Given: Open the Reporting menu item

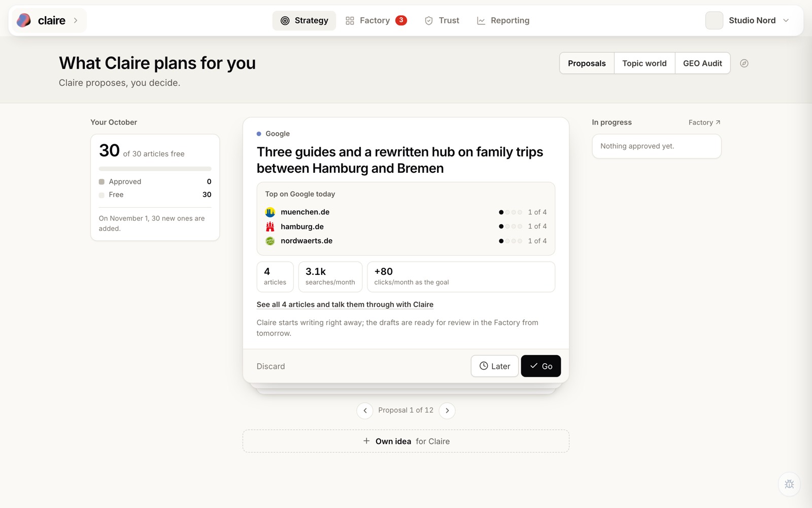Looking at the screenshot, I should 503,20.
